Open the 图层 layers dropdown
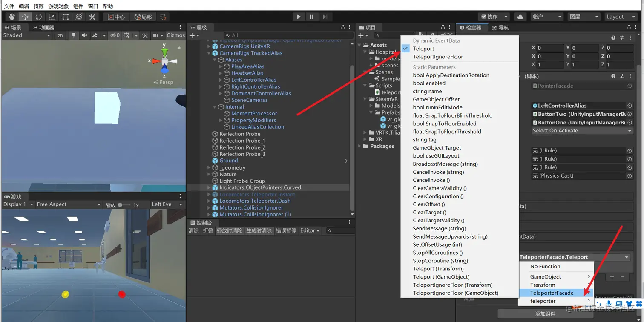This screenshot has width=644, height=322. 584,17
